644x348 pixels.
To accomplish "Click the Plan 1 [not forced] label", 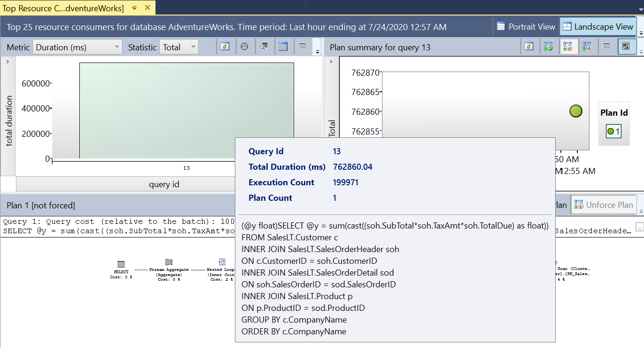I will (41, 205).
